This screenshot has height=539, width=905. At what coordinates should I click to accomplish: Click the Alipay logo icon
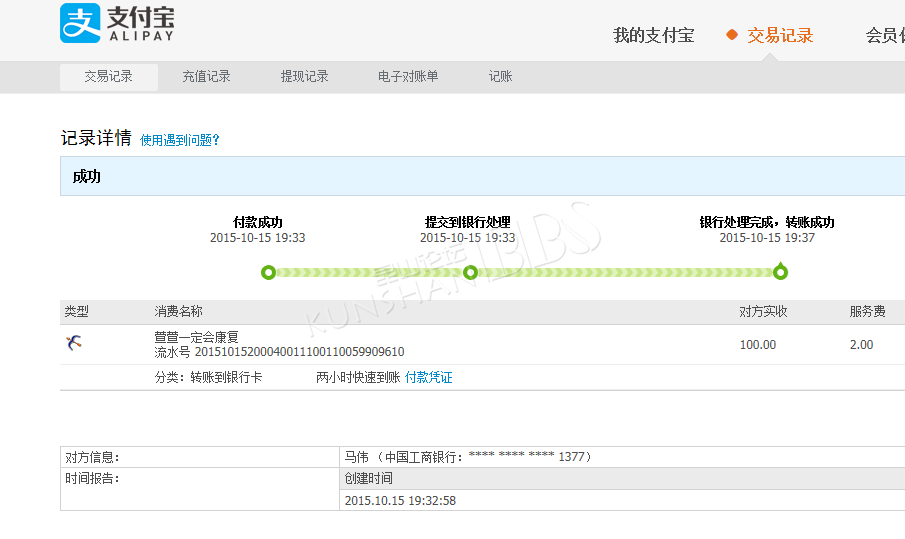pos(80,23)
